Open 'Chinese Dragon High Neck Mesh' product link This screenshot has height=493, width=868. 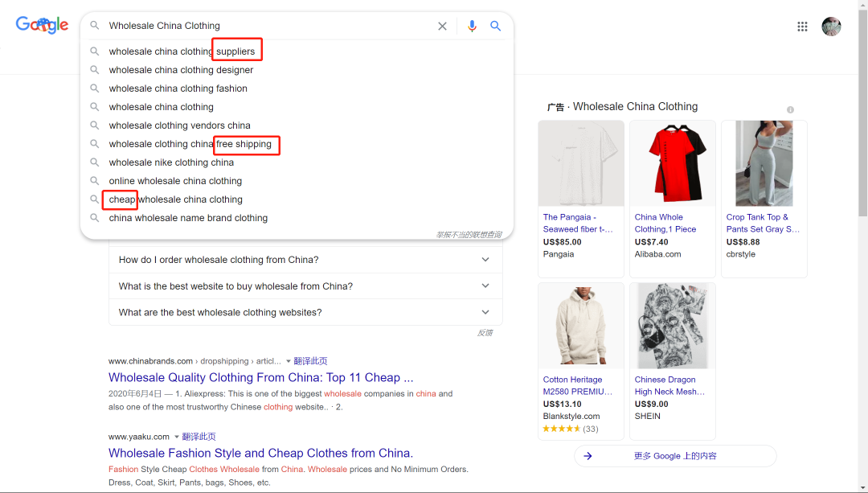coord(669,385)
